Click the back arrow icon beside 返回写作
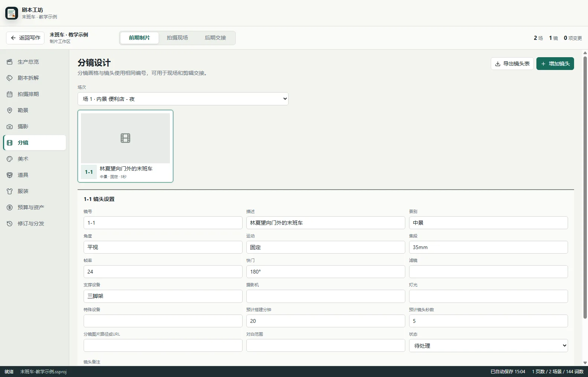Viewport: 588px width, 377px height. tap(13, 38)
